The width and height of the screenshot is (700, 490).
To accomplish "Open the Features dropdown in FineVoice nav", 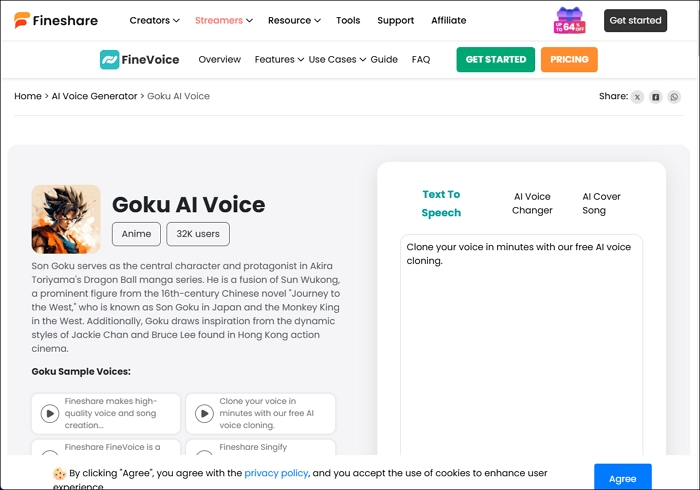I will [x=279, y=60].
